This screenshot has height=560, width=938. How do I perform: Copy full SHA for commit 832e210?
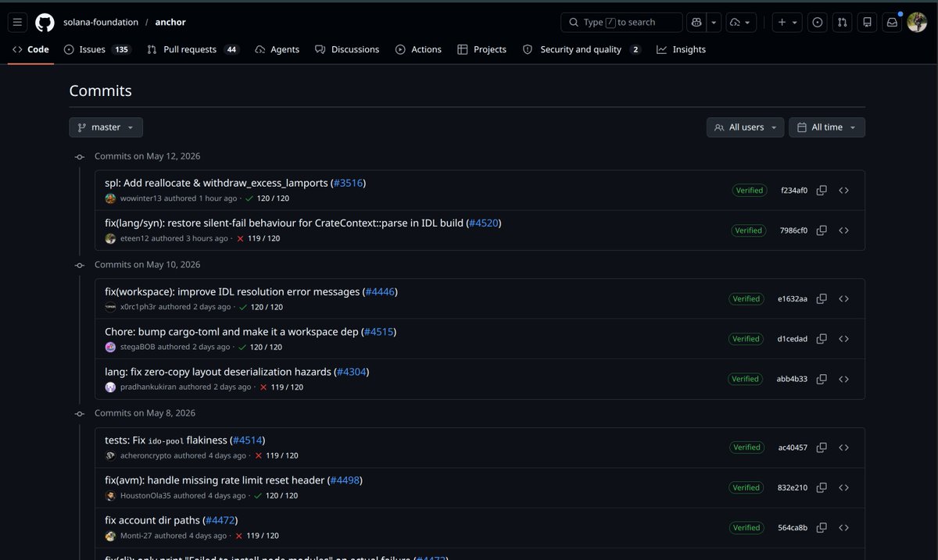click(x=822, y=487)
